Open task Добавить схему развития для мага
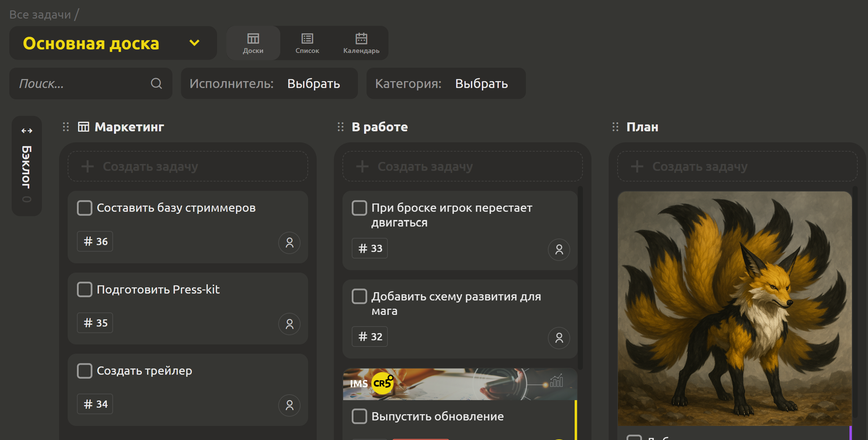868x440 pixels. point(456,304)
